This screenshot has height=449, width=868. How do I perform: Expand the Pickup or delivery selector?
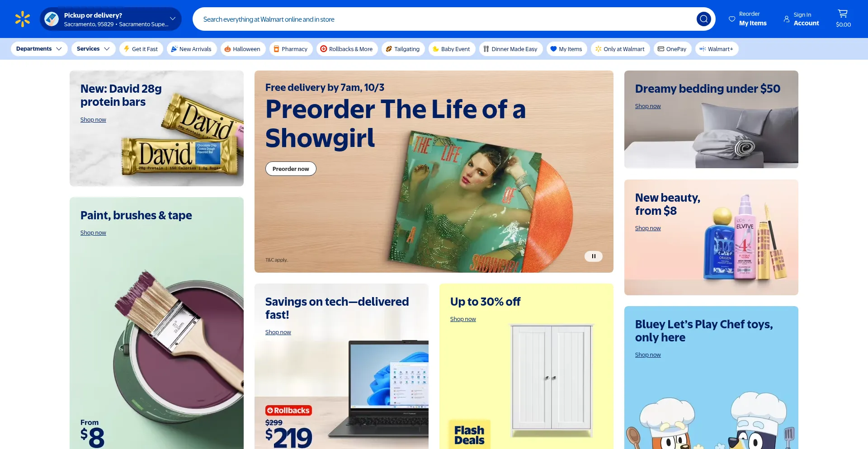(111, 19)
